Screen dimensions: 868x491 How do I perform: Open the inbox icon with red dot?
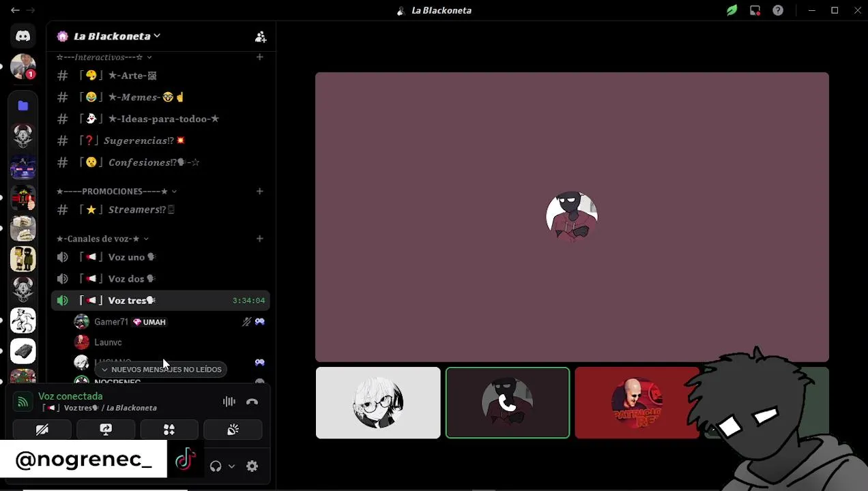point(755,10)
